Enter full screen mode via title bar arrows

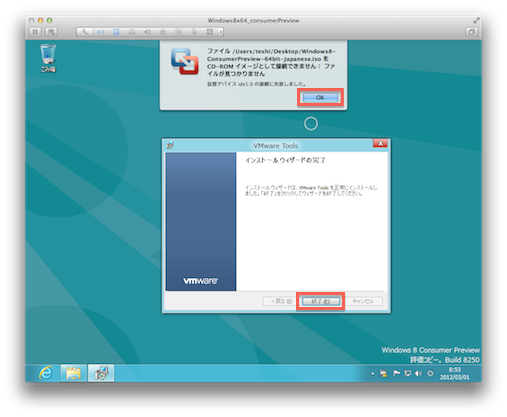pos(476,21)
